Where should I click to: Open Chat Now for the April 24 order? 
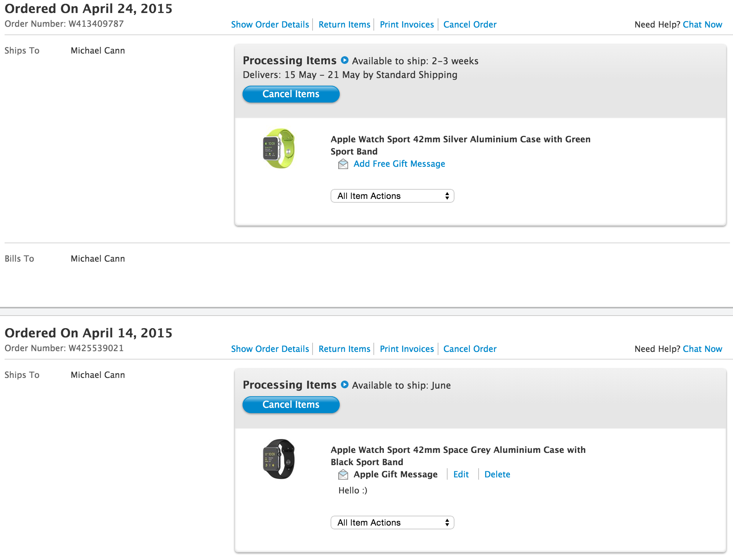tap(702, 24)
